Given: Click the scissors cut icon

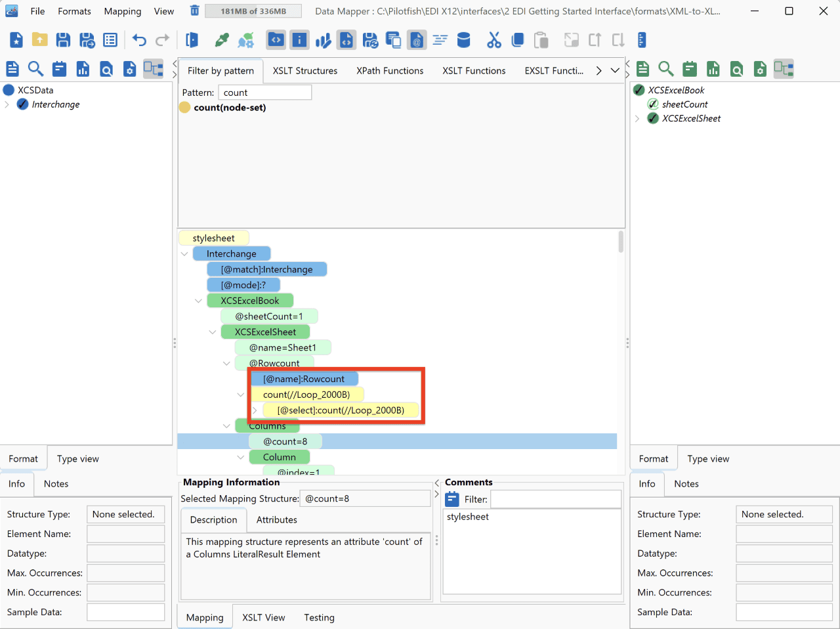Looking at the screenshot, I should [494, 40].
